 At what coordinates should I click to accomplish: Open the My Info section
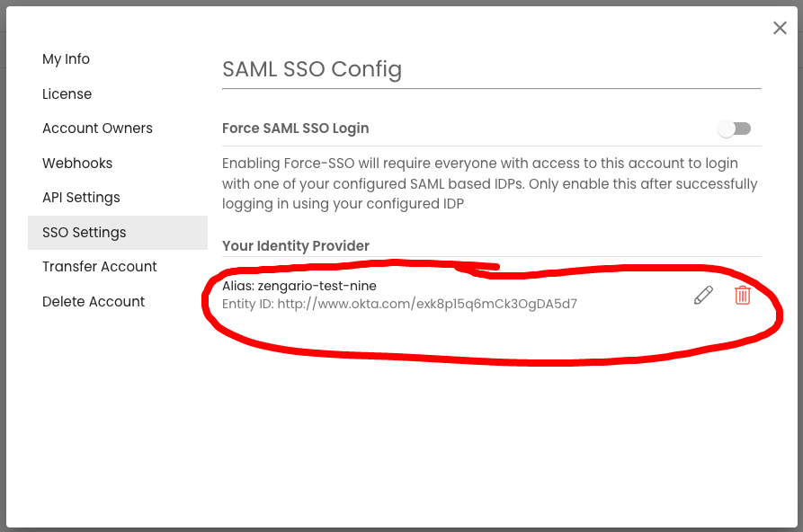coord(66,59)
